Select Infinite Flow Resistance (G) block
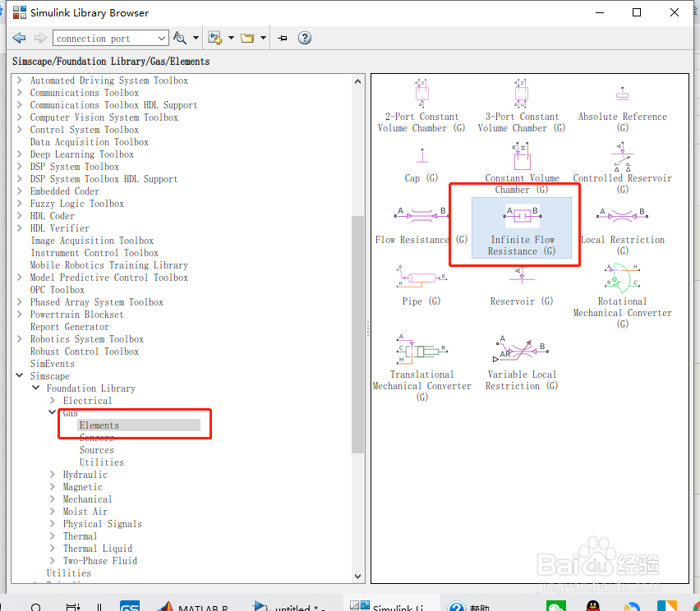 pyautogui.click(x=522, y=228)
